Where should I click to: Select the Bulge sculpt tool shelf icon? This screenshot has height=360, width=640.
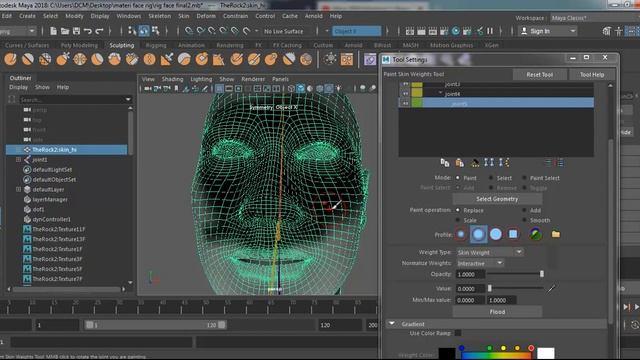pos(271,60)
